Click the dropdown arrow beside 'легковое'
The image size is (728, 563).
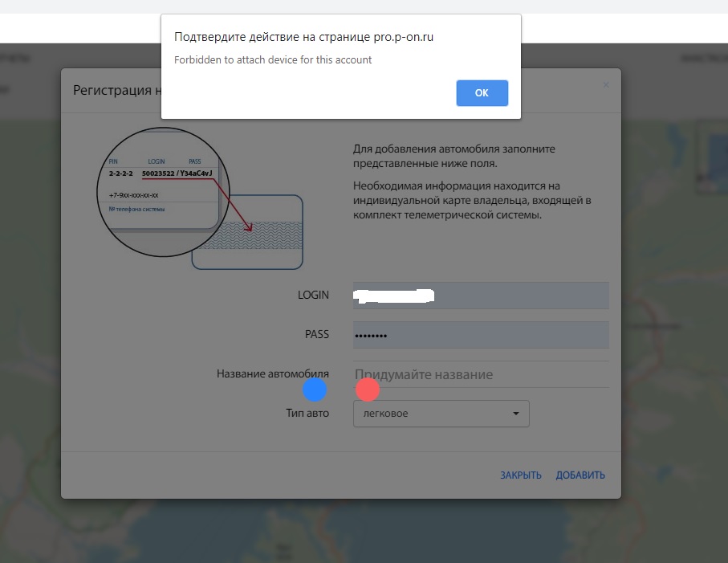515,414
